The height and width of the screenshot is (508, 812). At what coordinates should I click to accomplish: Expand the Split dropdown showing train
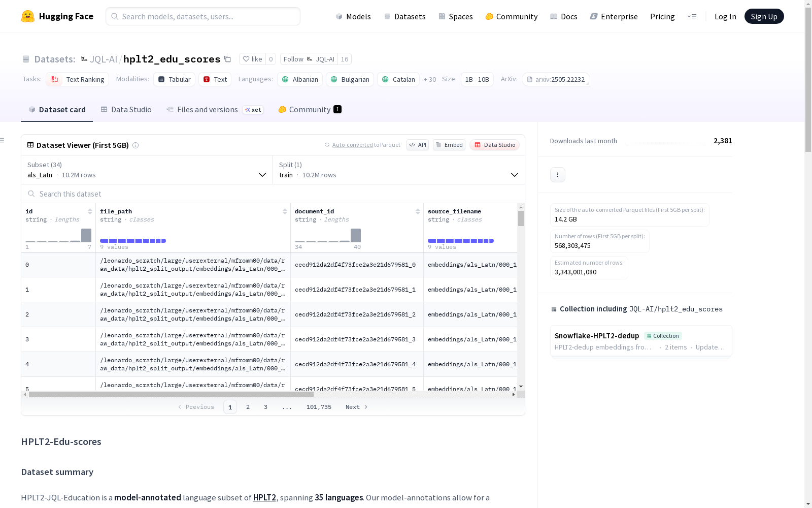[x=399, y=170]
